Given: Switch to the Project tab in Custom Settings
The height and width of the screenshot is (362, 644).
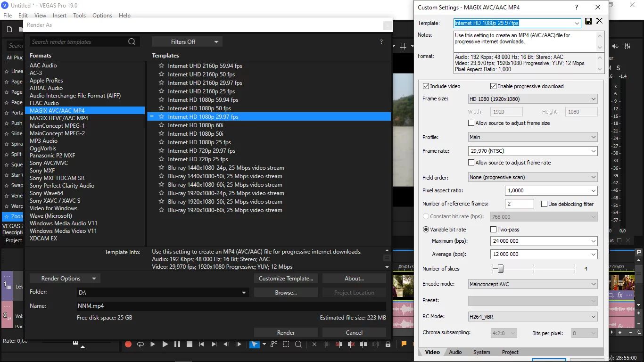Looking at the screenshot, I should click(510, 352).
